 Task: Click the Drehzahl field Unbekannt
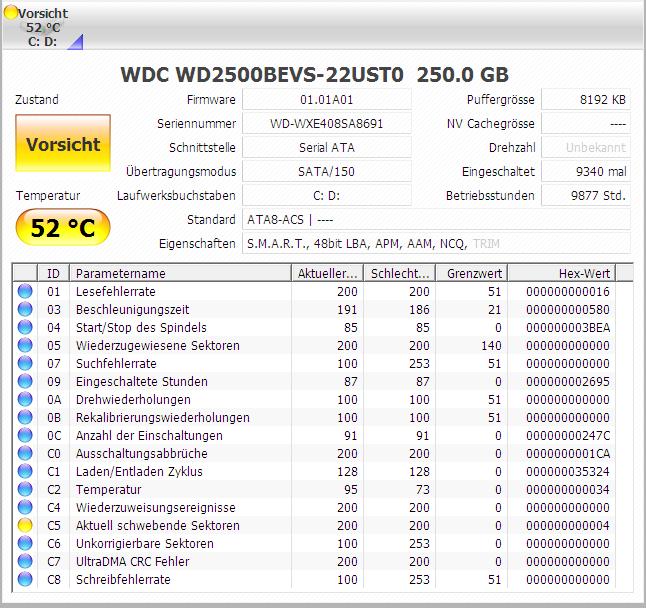coord(586,147)
